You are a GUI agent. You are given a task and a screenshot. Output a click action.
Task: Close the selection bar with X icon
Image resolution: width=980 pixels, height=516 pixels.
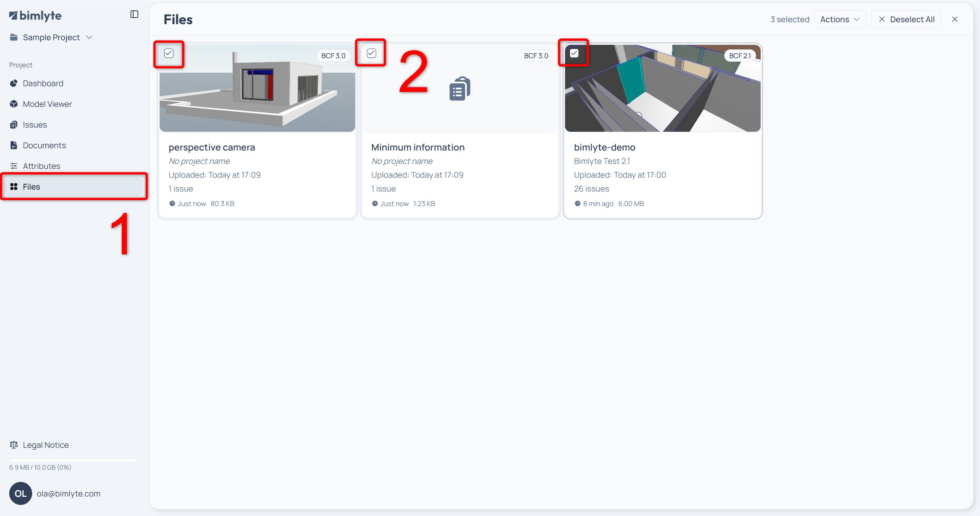[955, 19]
